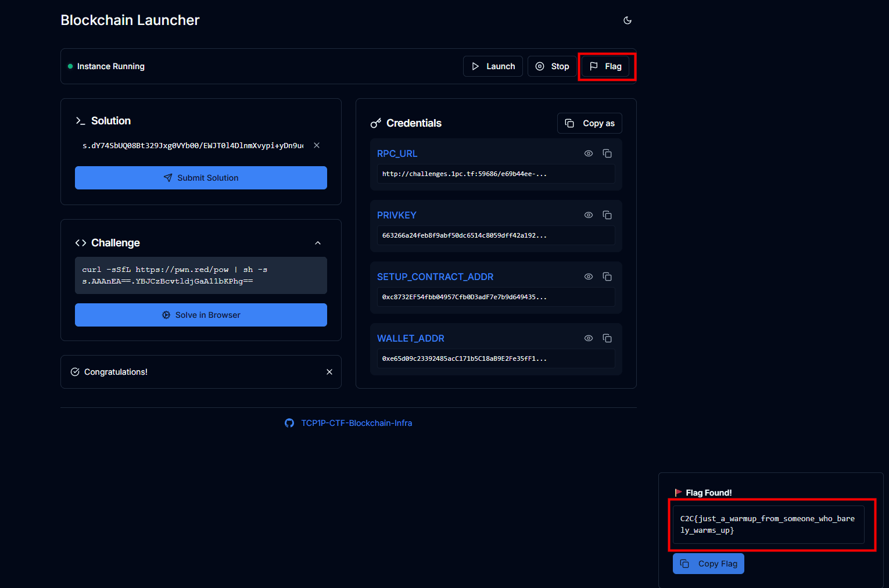Screen dimensions: 889x588
Task: Reveal the full WALLET_ADDR with the eye icon
Action: (589, 338)
